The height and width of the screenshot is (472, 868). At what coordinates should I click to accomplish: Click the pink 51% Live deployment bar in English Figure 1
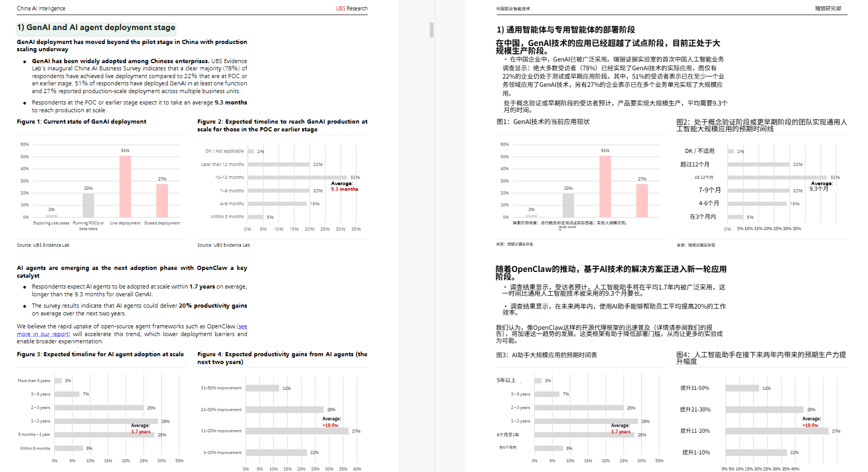coord(125,186)
